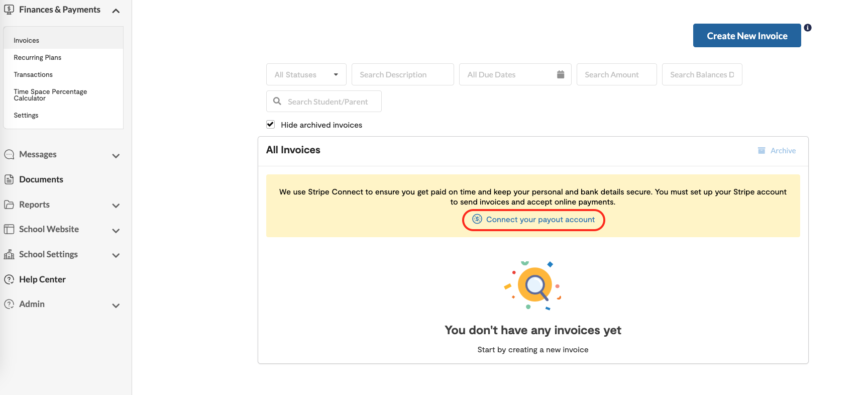The width and height of the screenshot is (868, 395).
Task: Open the All Statuses dropdown
Action: pyautogui.click(x=306, y=74)
